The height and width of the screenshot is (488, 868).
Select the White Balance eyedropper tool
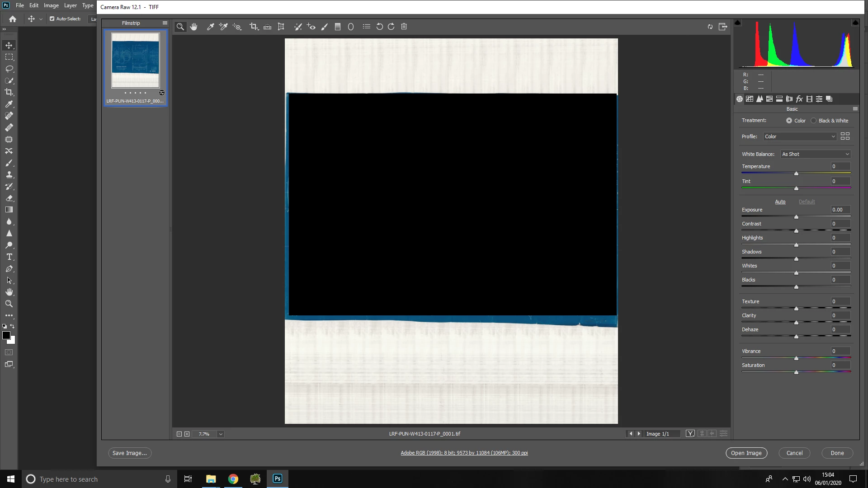210,27
